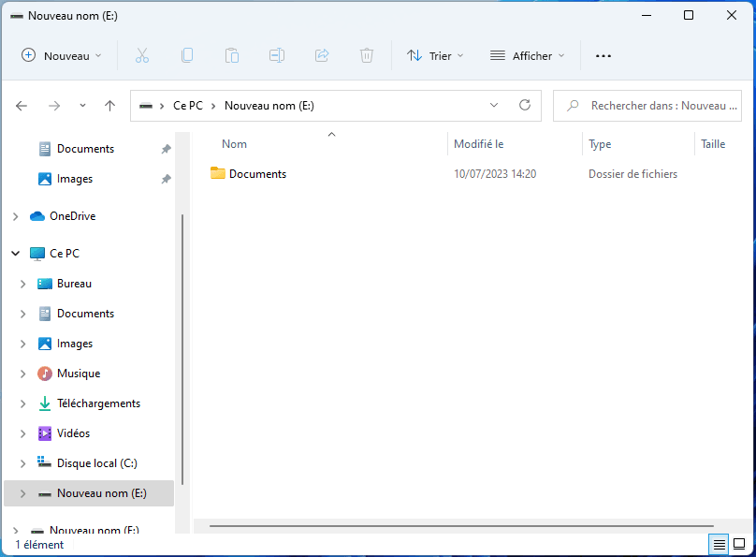Viewport: 756px width, 557px height.
Task: Click Nouveau nom (E:) breadcrumb in address bar
Action: pos(269,106)
